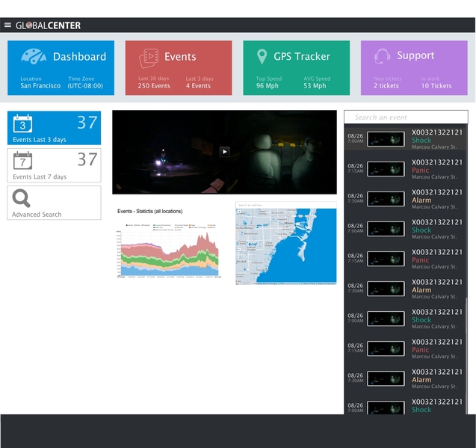Select the Events Last 3 days tile

coord(54,128)
